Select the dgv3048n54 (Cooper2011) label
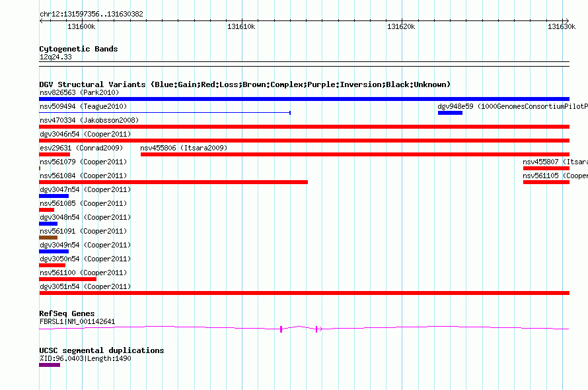Viewport: 588px width, 390px height. tap(85, 217)
